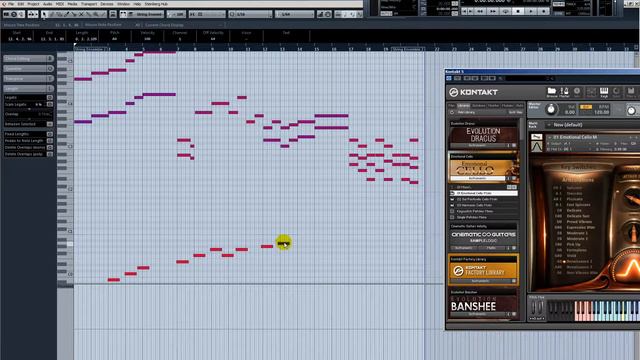The width and height of the screenshot is (640, 360).
Task: Apply Delete Overlaps (mono) button
Action: (x=50, y=147)
